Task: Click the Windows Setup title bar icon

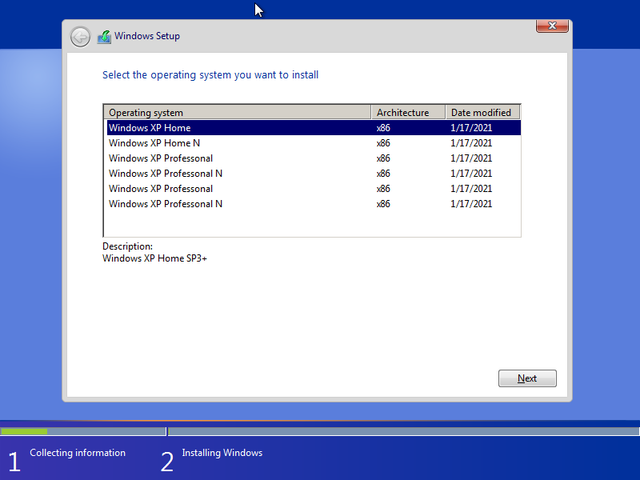Action: pos(104,37)
